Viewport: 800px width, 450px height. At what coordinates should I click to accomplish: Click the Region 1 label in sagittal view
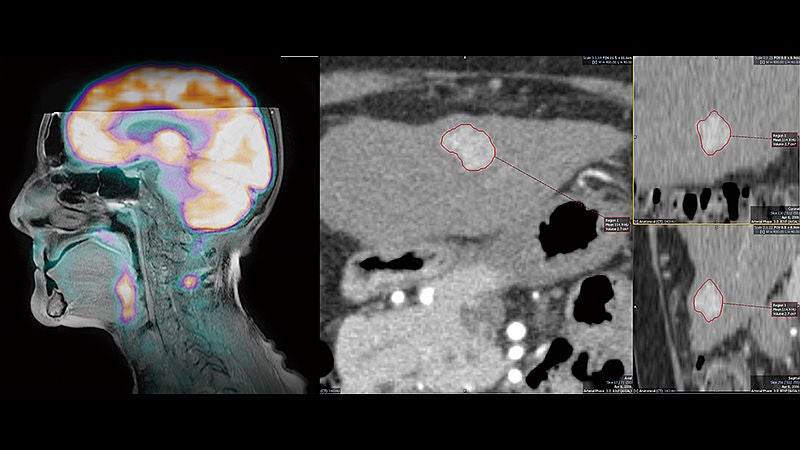pos(785,310)
